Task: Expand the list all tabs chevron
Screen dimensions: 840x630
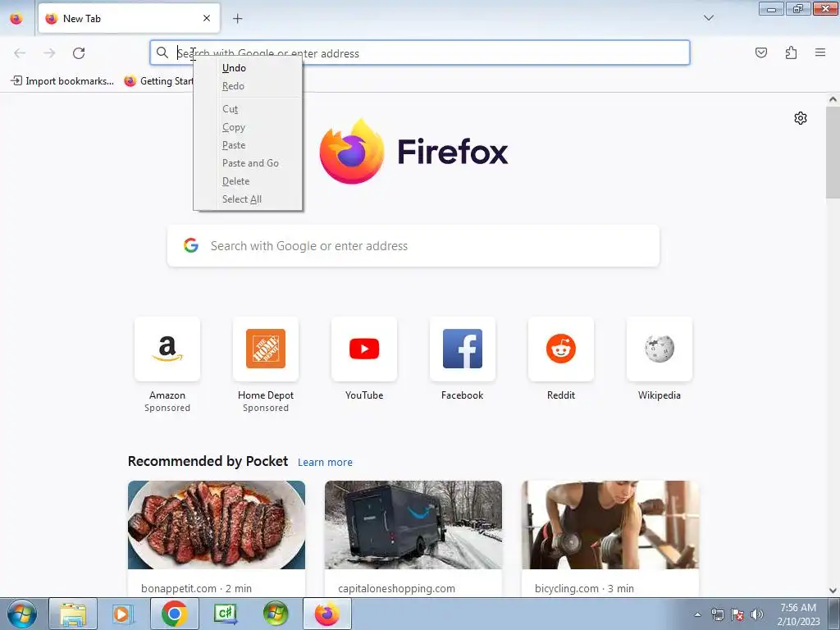Action: [708, 18]
